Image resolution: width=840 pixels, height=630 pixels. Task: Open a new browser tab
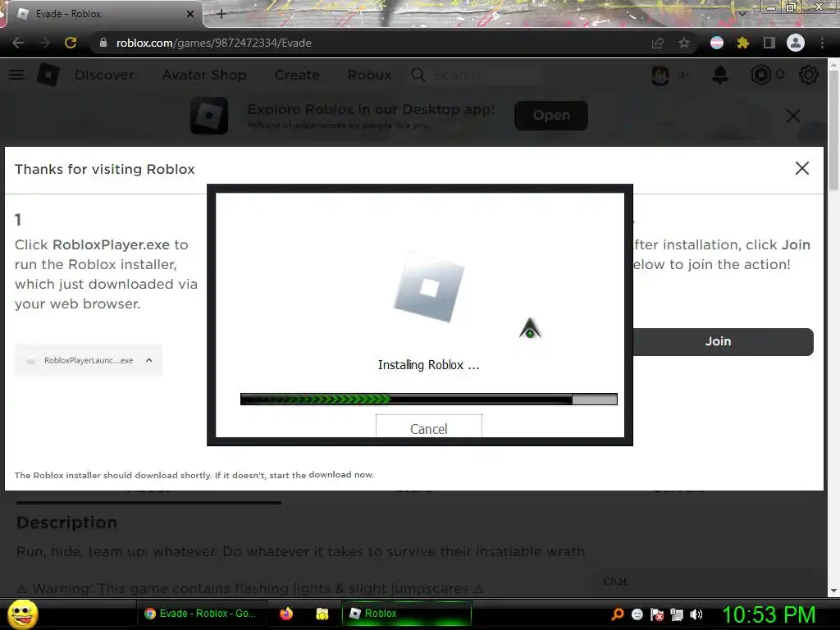(221, 14)
